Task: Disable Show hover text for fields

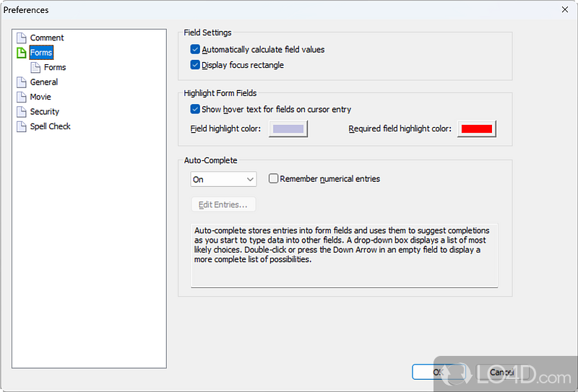Action: (x=195, y=109)
